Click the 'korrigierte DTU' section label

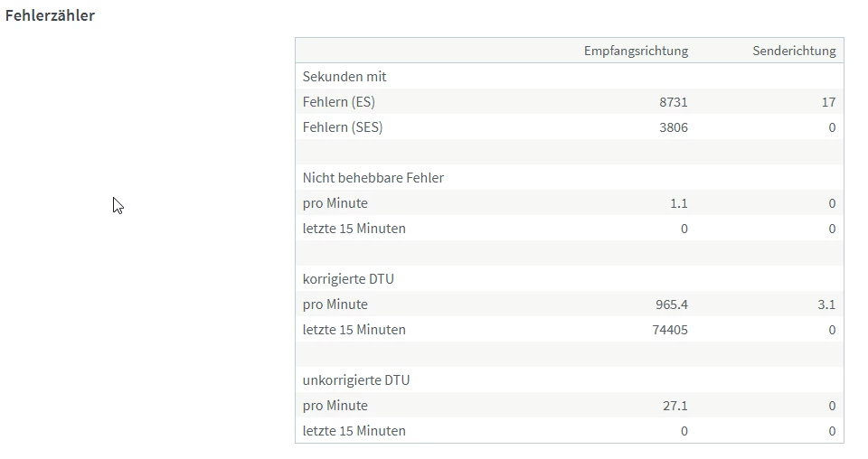click(x=348, y=279)
